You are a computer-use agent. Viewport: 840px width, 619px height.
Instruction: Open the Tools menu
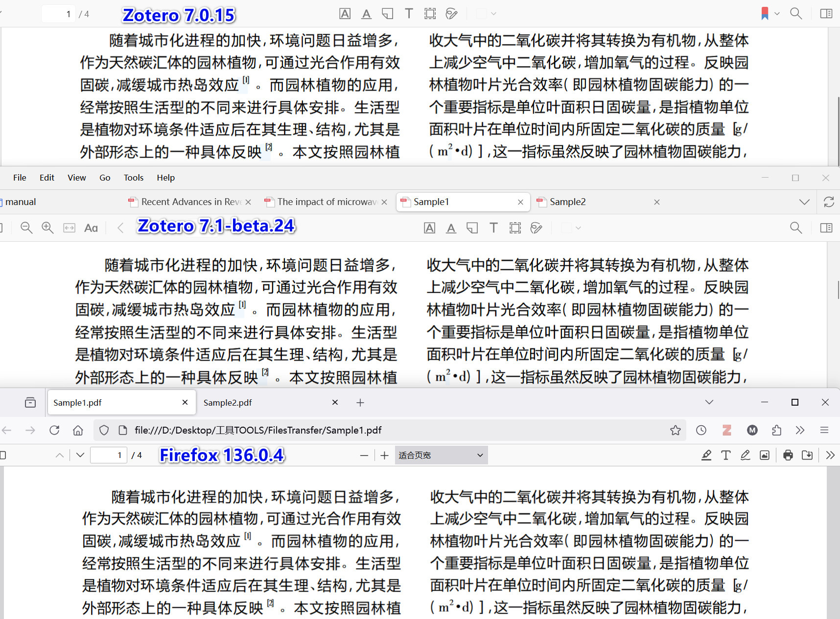134,178
